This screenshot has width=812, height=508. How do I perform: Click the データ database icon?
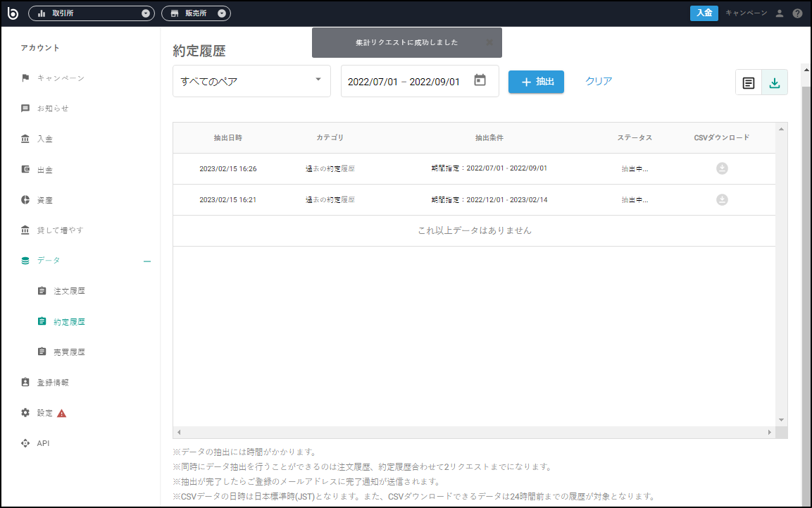pyautogui.click(x=25, y=261)
